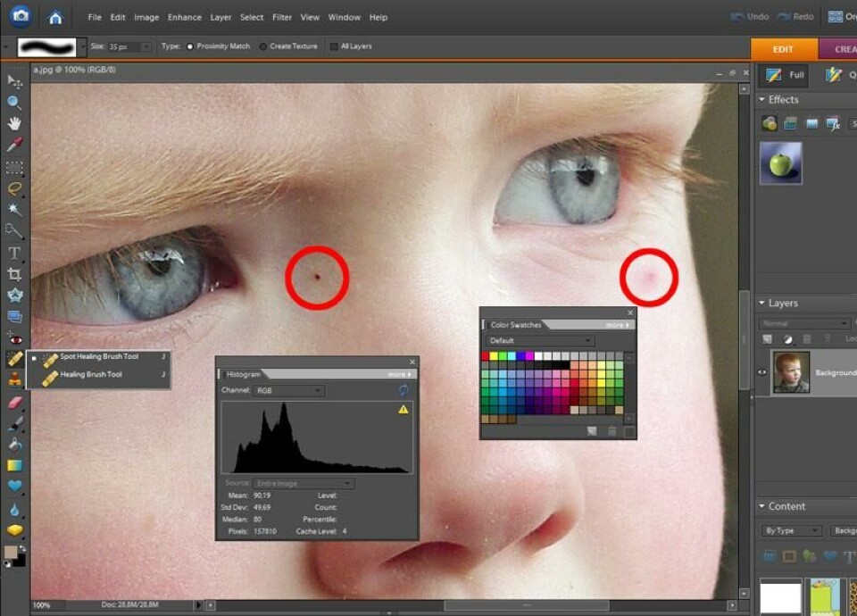Select the Blur tool

pos(15,510)
